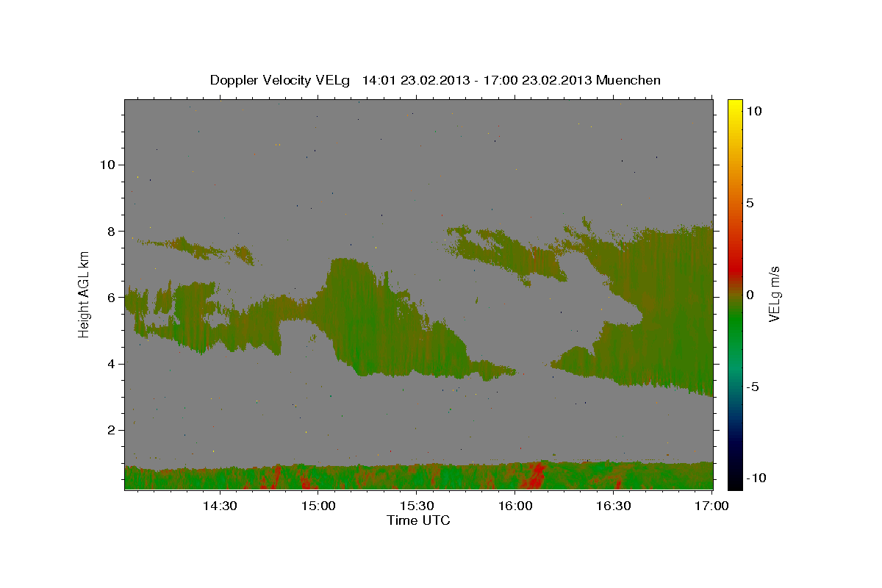Click the 17:00 time tick label
The width and height of the screenshot is (882, 588).
pos(711,506)
